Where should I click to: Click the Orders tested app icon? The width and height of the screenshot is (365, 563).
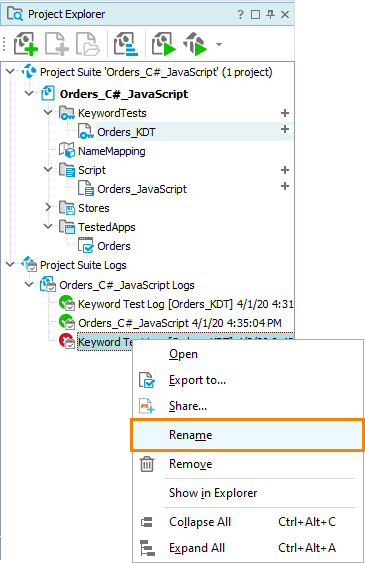[x=86, y=246]
